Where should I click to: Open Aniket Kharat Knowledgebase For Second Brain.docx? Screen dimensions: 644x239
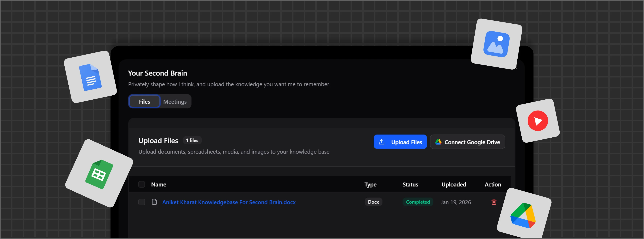[229, 202]
